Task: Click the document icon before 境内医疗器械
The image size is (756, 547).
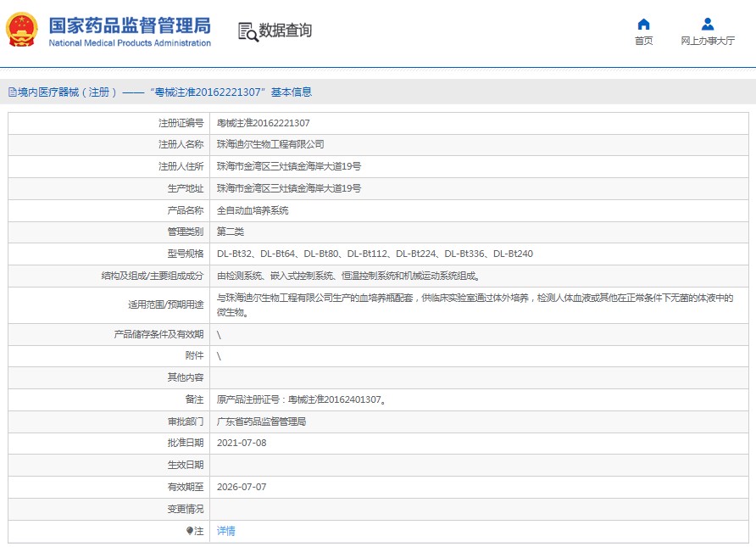Action: coord(13,92)
